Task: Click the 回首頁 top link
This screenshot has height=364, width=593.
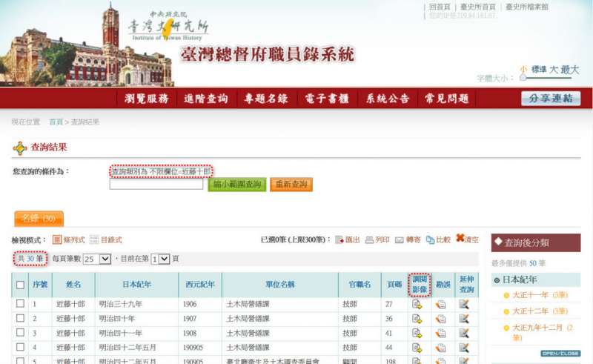Action: point(440,7)
